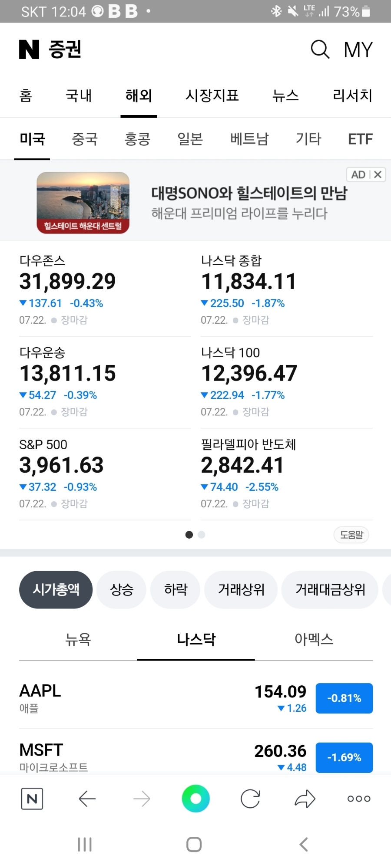
Task: Select the 중국 country tab
Action: [85, 139]
